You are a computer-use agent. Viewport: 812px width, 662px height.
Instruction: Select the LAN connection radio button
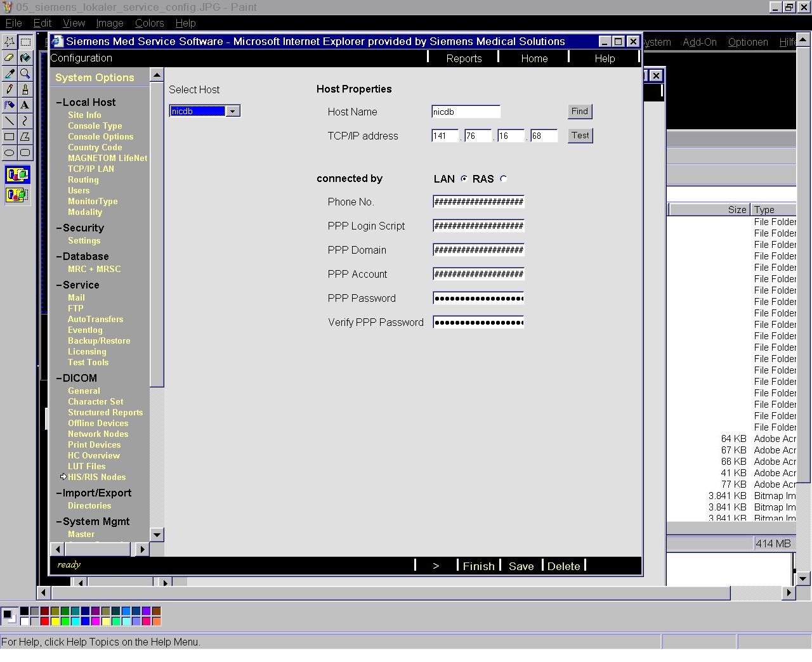point(464,179)
